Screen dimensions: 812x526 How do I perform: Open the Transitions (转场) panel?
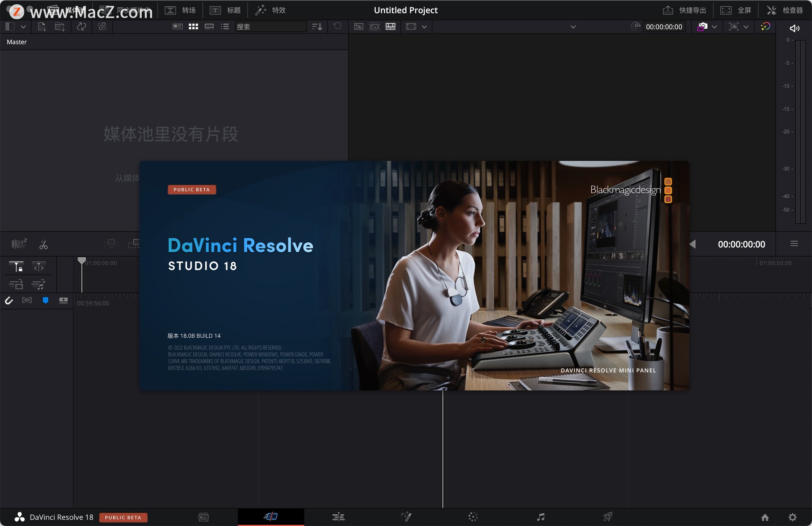(x=180, y=10)
